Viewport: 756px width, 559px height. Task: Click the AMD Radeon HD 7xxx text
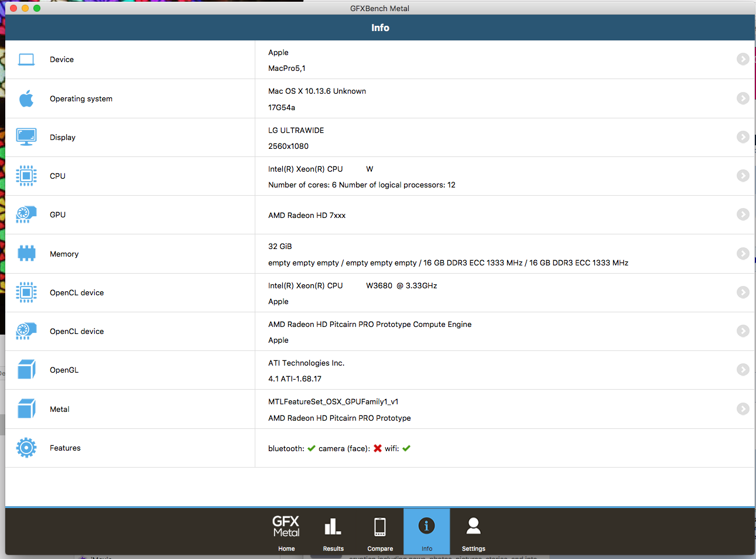point(307,215)
